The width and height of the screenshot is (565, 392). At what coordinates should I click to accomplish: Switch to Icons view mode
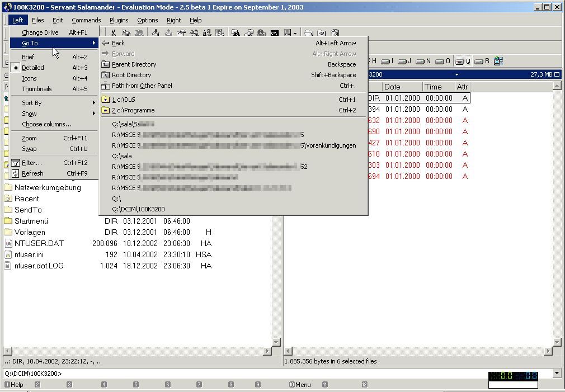(x=54, y=78)
